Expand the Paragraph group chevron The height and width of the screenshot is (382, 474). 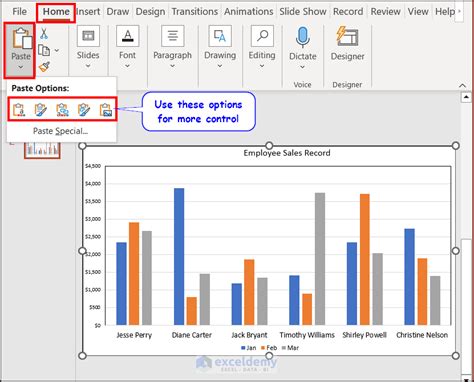tap(172, 66)
